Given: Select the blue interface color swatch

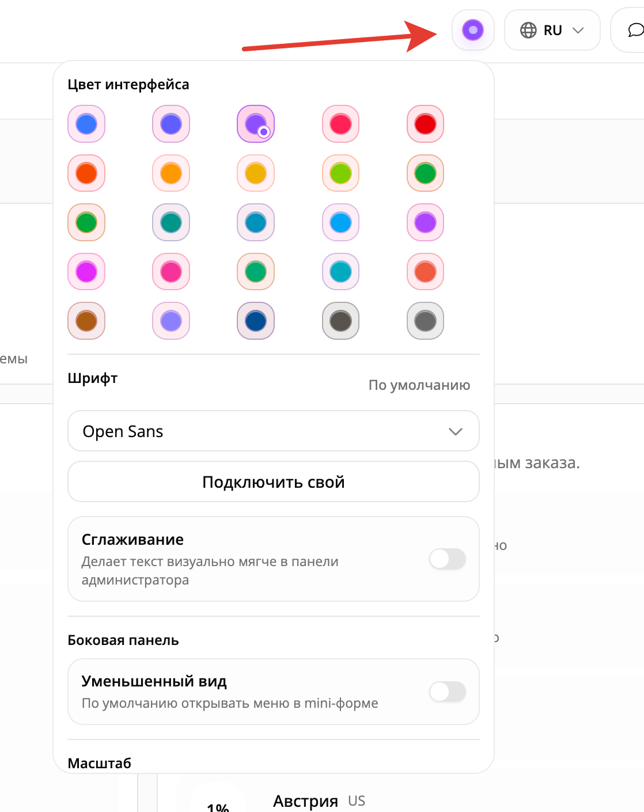Looking at the screenshot, I should click(86, 124).
